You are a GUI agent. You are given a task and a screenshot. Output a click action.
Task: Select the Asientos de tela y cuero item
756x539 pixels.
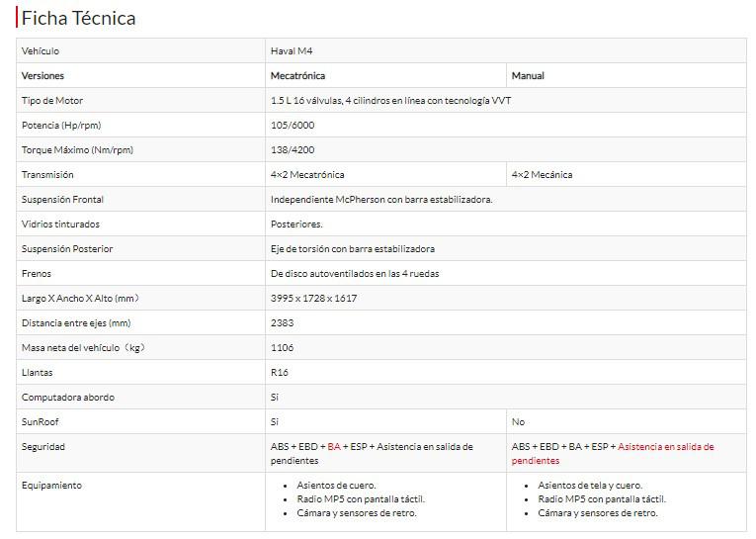589,486
